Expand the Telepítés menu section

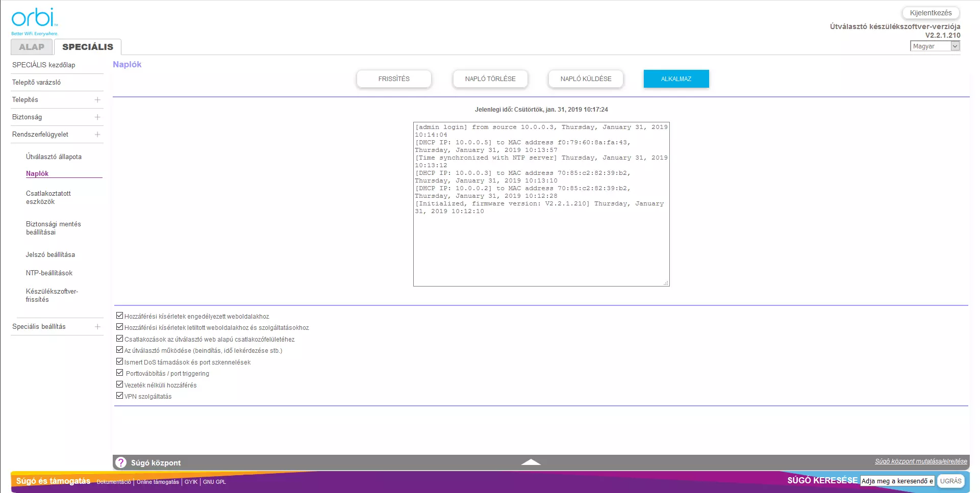pos(97,100)
